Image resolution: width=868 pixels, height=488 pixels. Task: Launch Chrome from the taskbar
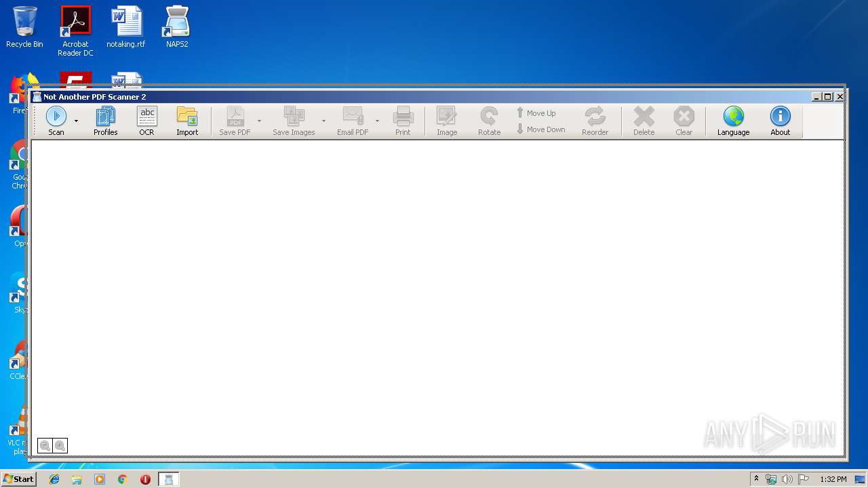coord(122,479)
